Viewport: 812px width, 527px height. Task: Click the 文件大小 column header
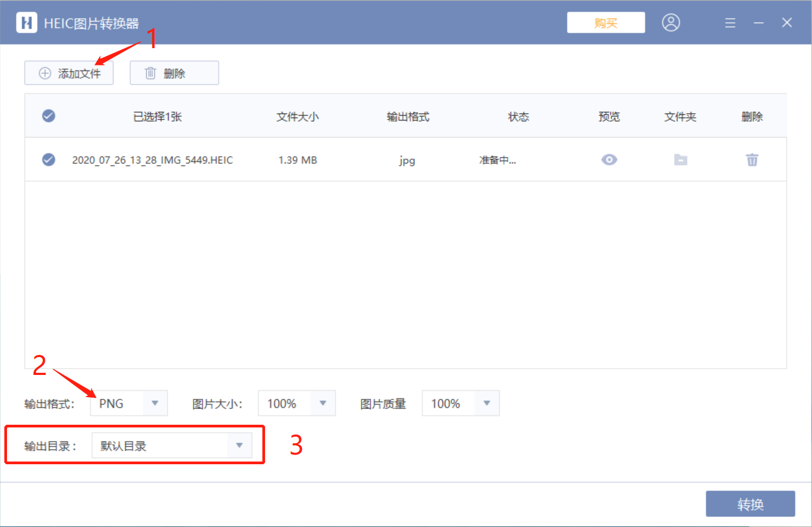(x=298, y=116)
